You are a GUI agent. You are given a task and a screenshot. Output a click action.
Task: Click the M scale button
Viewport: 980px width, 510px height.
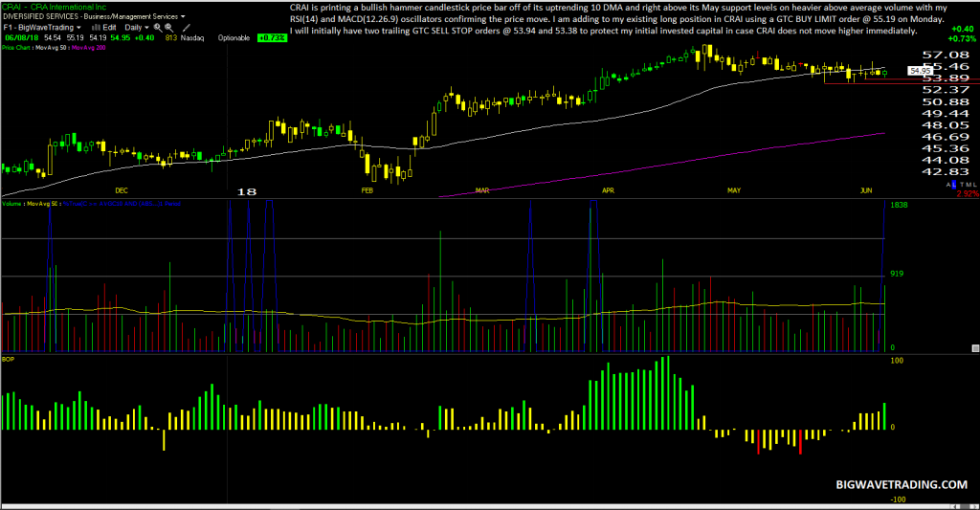click(968, 185)
